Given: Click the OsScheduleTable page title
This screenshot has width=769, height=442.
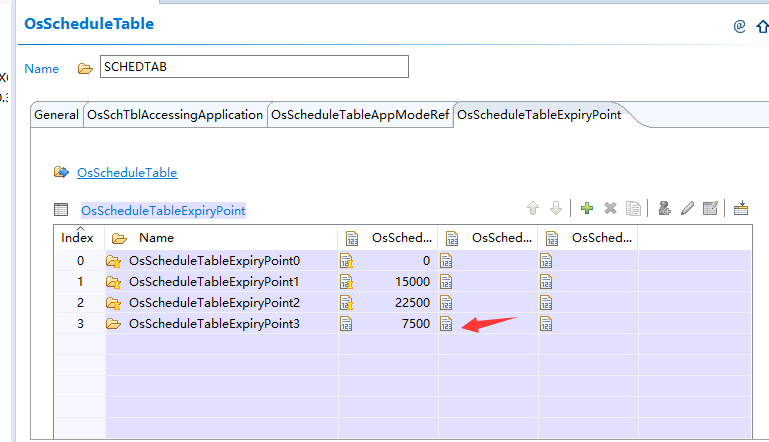Looking at the screenshot, I should click(x=89, y=24).
